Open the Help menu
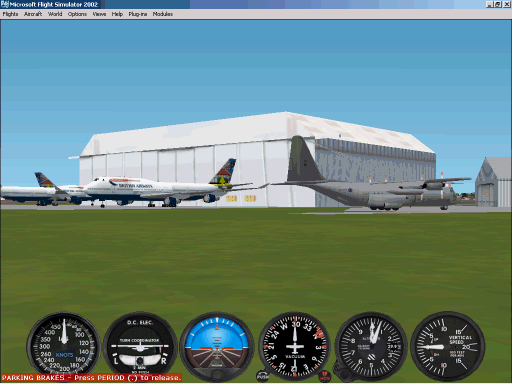 click(117, 14)
